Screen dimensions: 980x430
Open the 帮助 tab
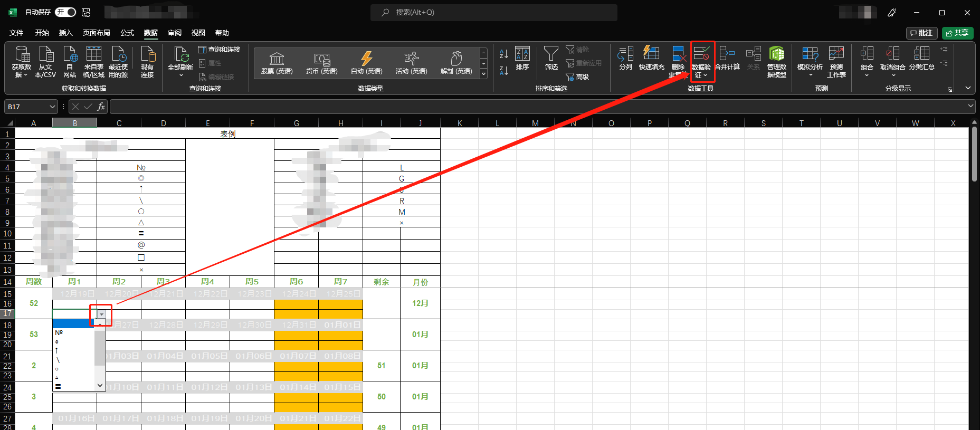[x=222, y=33]
